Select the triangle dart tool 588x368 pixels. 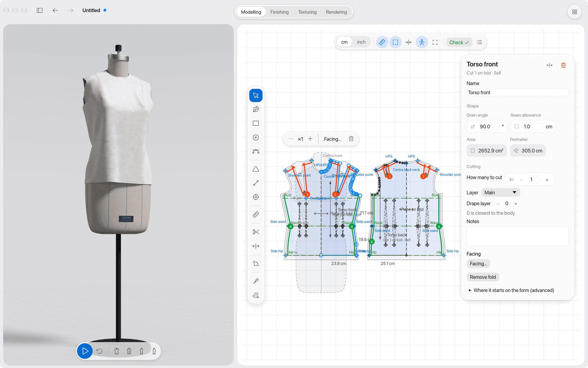[x=256, y=169]
